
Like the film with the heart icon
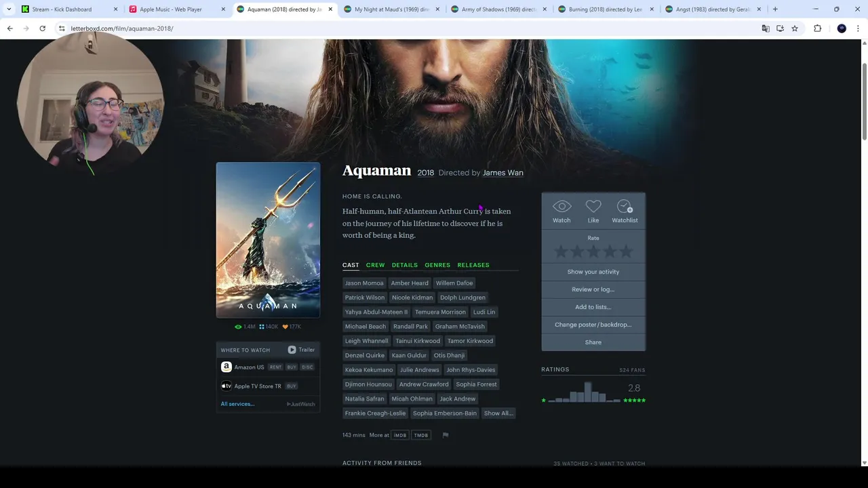(593, 207)
